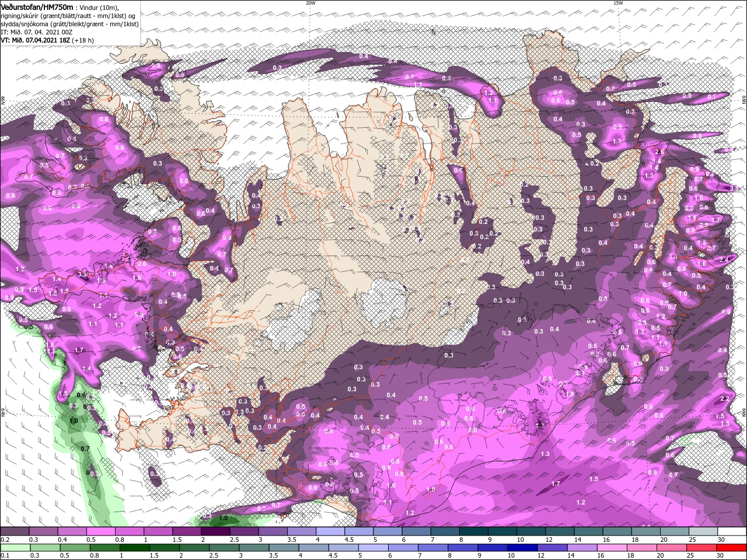Click the 15W longitude label
Image resolution: width=747 pixels, height=560 pixels.
(618, 3)
